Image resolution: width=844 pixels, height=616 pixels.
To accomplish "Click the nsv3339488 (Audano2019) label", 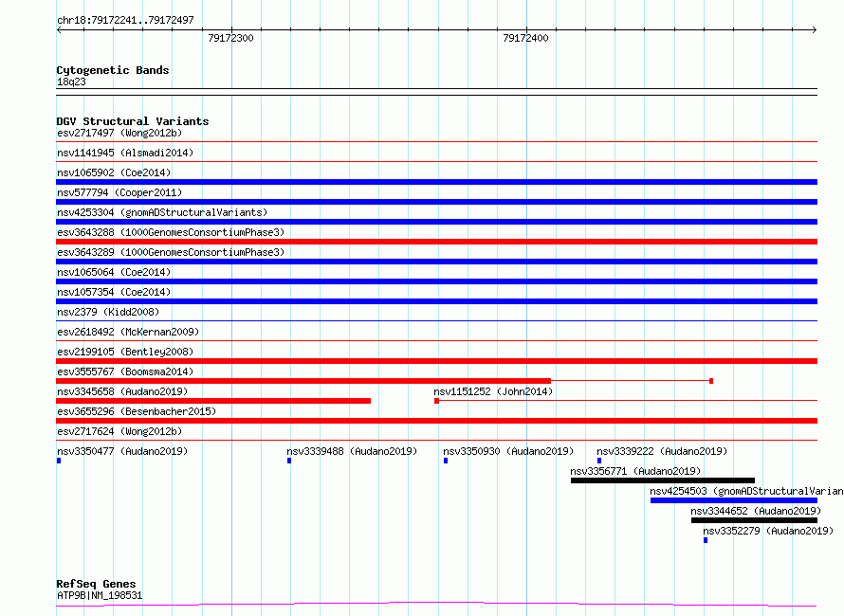I will pyautogui.click(x=352, y=451).
